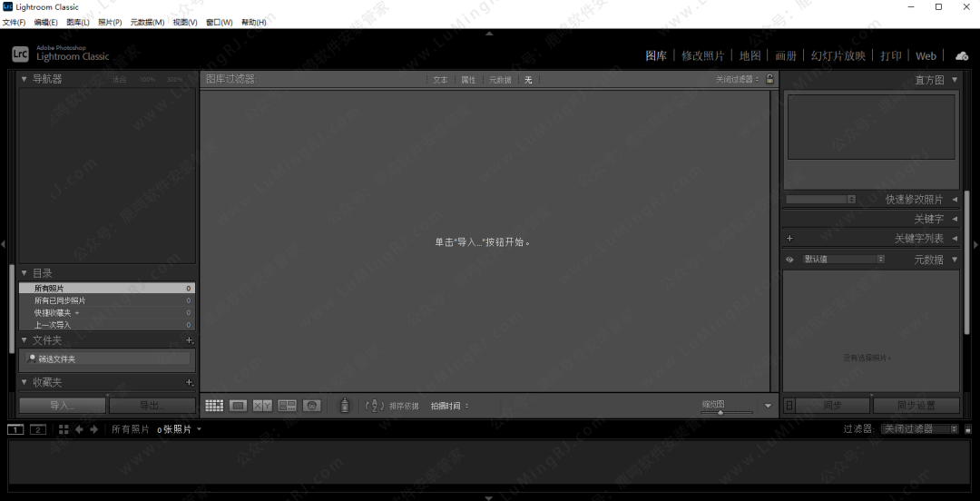This screenshot has width=980, height=501.
Task: Click the filter lock icon
Action: coord(770,80)
